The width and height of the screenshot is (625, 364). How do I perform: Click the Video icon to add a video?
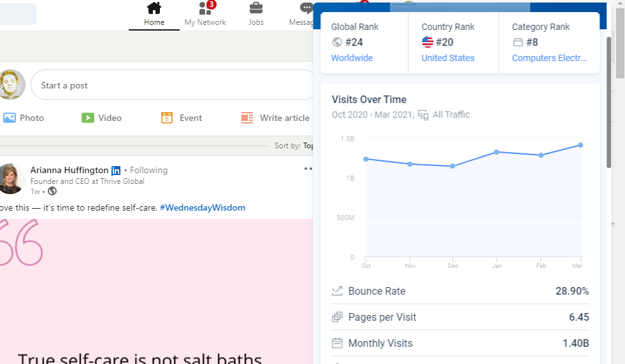click(88, 118)
